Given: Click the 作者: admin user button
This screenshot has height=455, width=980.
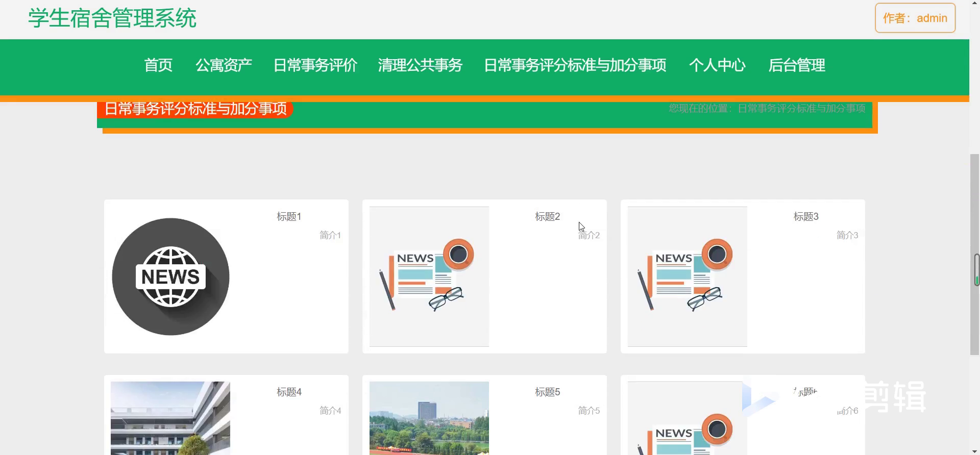Looking at the screenshot, I should (x=915, y=18).
